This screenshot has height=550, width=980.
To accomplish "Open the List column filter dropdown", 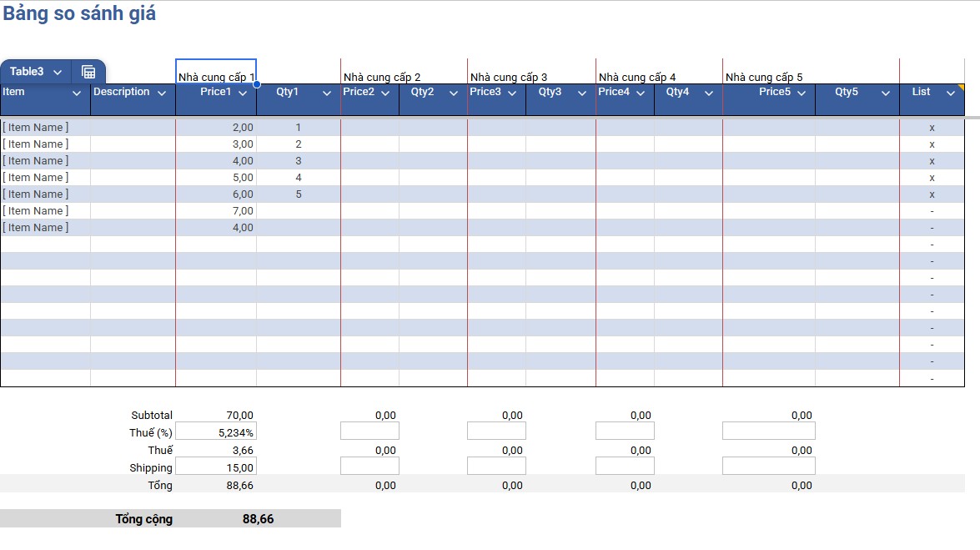I will (x=951, y=93).
